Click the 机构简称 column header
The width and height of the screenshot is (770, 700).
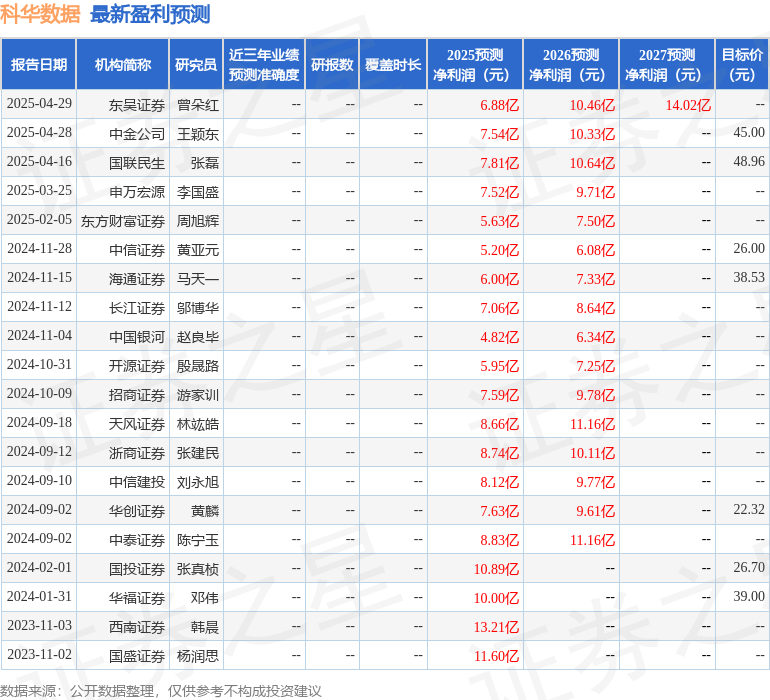click(122, 65)
